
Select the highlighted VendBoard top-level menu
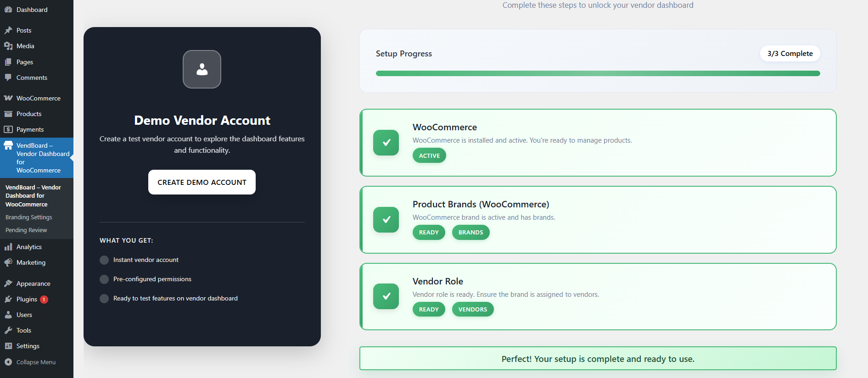[37, 158]
